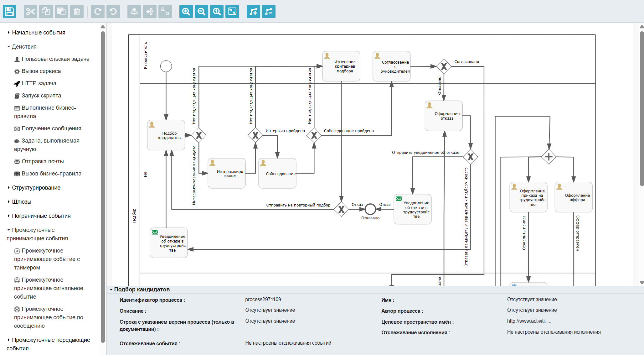Select signal intermediate catching event palette item

point(49,288)
